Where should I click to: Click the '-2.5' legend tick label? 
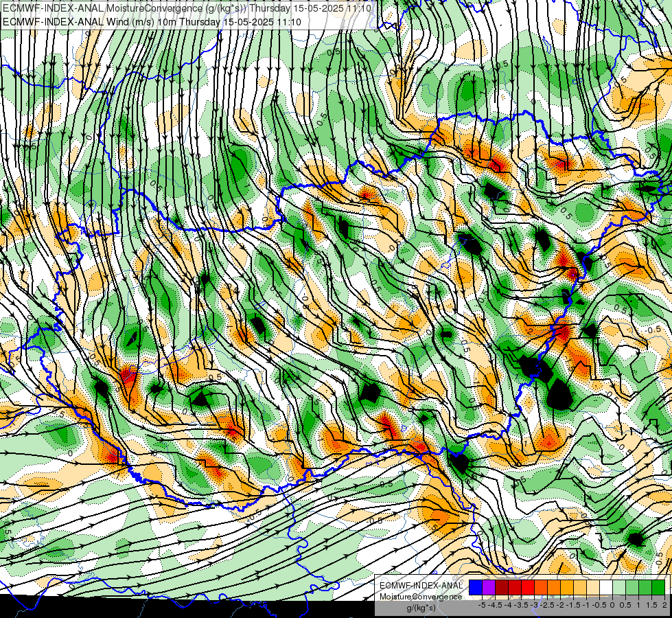tap(547, 605)
